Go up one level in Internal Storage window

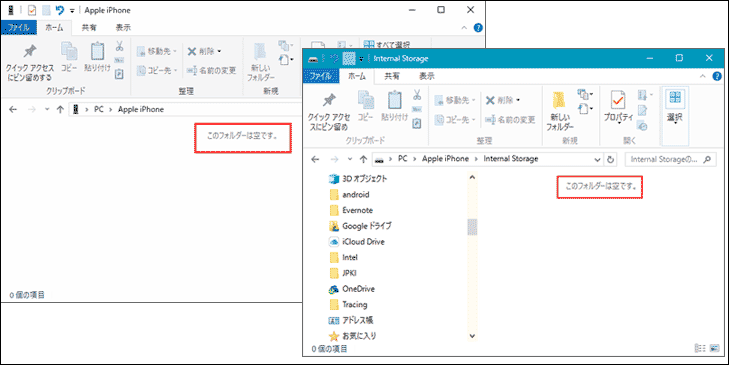click(x=364, y=159)
